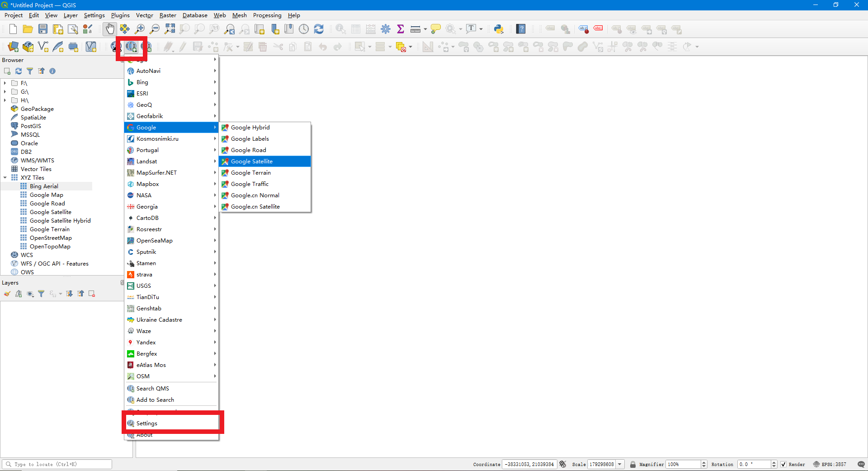Toggle layer visibility eye in Layers panel
The image size is (868, 471).
(x=30, y=294)
